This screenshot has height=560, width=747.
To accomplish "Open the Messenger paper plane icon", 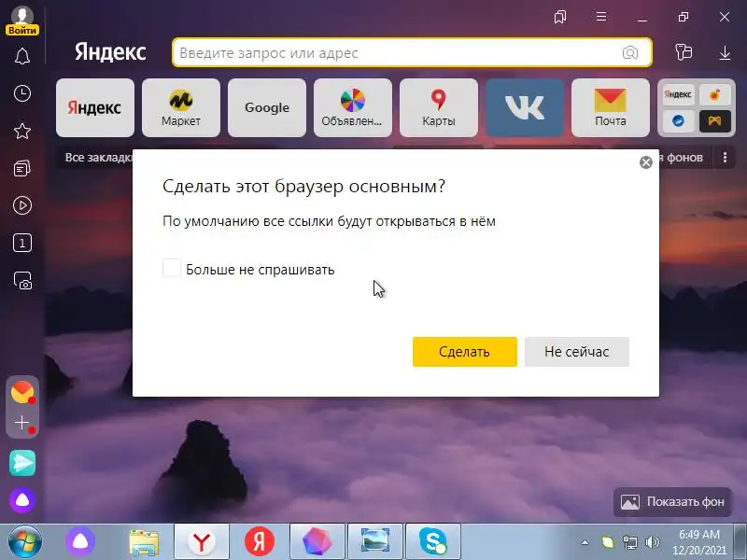I will 21,462.
